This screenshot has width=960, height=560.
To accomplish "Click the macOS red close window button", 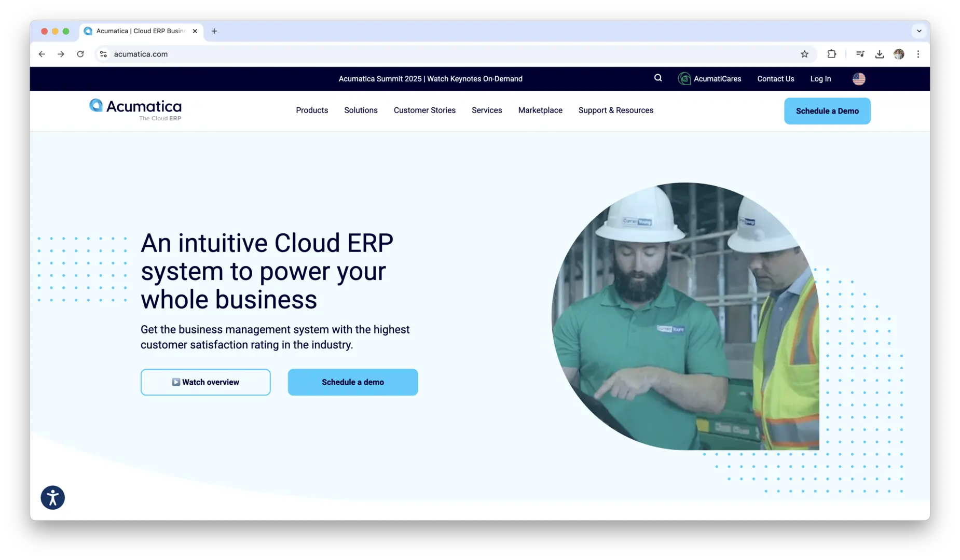I will [x=45, y=31].
